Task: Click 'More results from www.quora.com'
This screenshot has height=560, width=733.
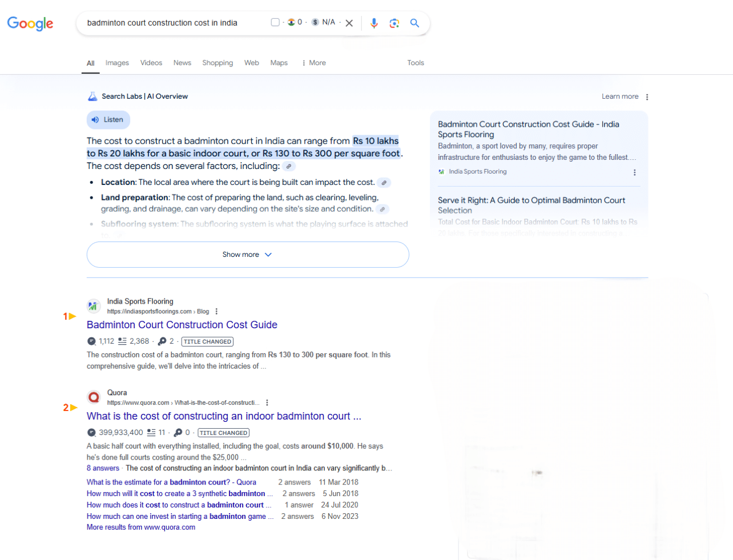Action: (141, 527)
